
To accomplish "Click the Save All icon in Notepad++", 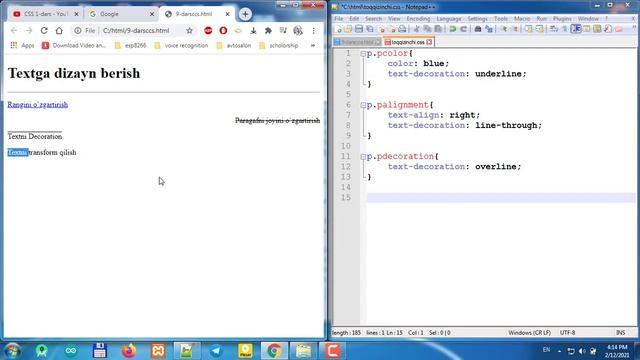I will [x=370, y=29].
